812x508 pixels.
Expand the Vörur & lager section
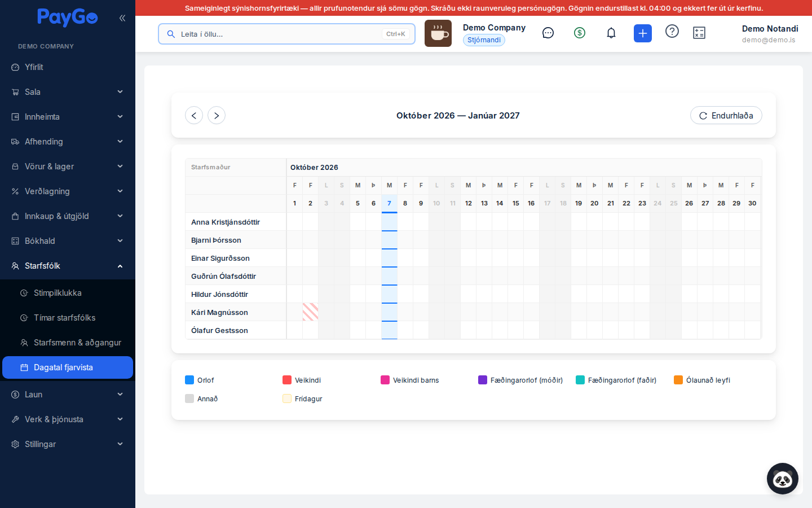pos(68,167)
